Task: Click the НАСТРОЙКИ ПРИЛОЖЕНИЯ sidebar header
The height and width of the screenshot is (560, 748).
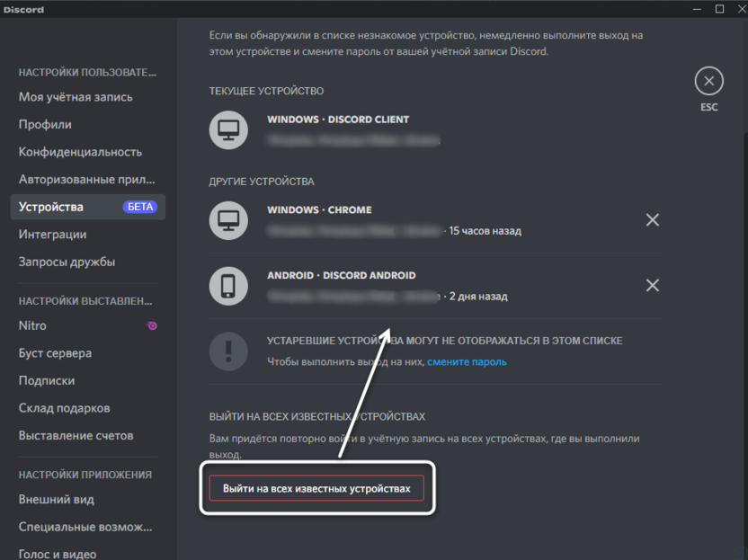Action: tap(85, 475)
